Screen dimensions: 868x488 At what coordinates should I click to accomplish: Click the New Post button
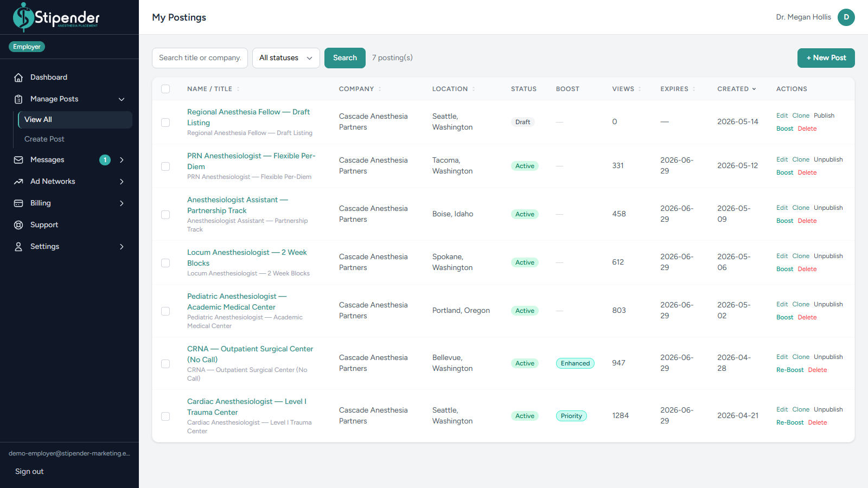coord(826,58)
